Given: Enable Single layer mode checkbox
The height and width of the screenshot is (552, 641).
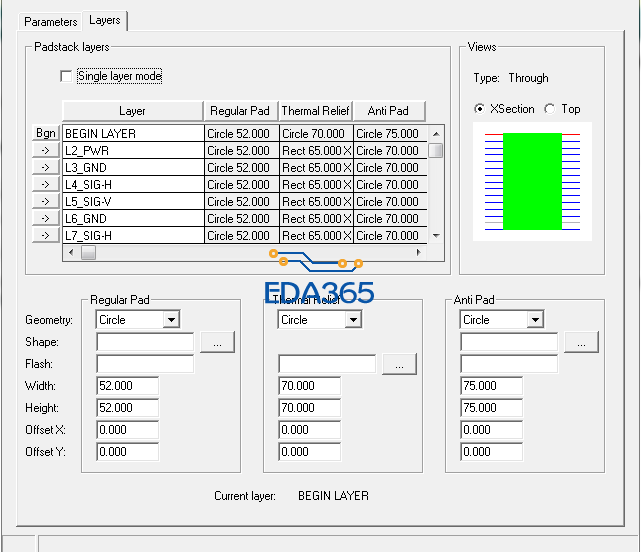Looking at the screenshot, I should tap(66, 76).
